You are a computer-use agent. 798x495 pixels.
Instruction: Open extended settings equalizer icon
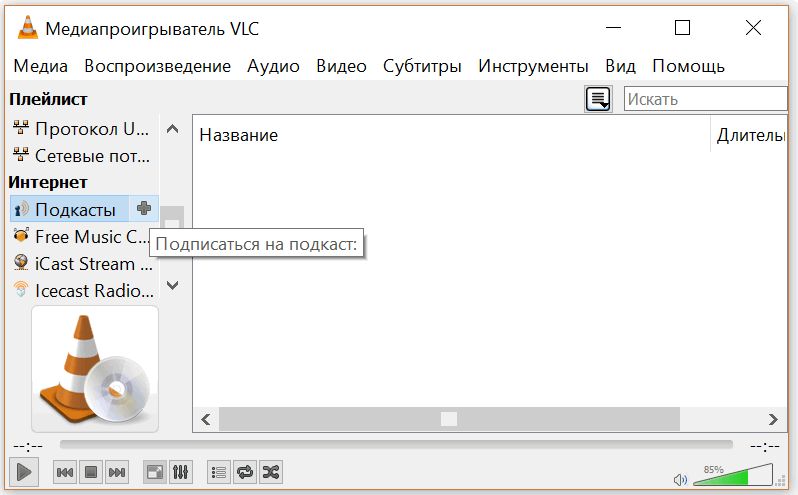[x=180, y=473]
